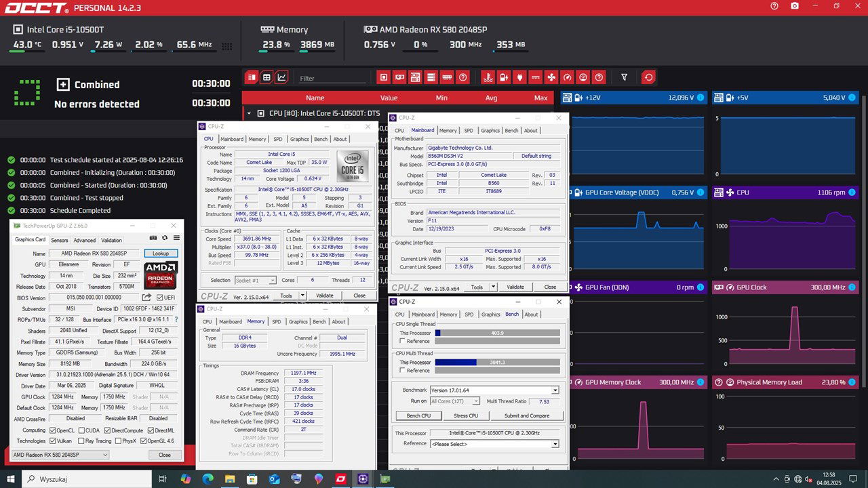Click Bench CPU button in CPU-Z
The width and height of the screenshot is (868, 488).
418,415
